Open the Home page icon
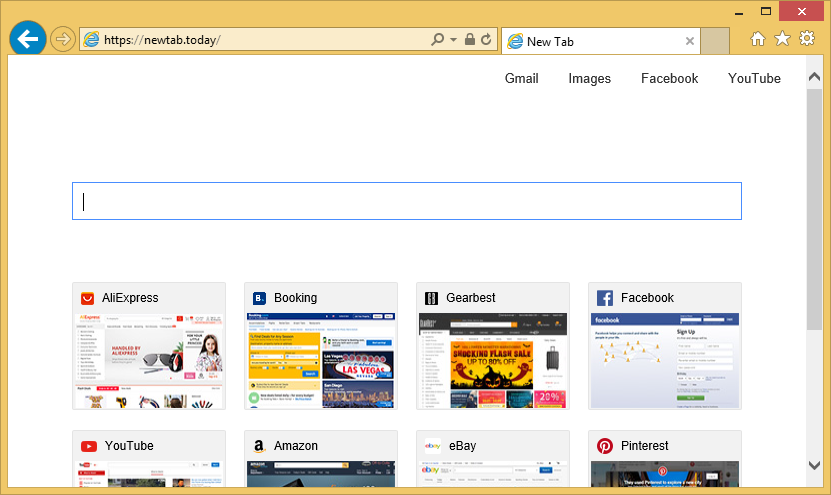 tap(758, 39)
